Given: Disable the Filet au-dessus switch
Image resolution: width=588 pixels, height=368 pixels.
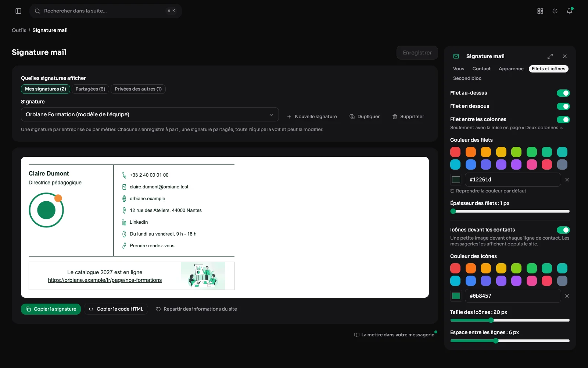Looking at the screenshot, I should (x=563, y=93).
